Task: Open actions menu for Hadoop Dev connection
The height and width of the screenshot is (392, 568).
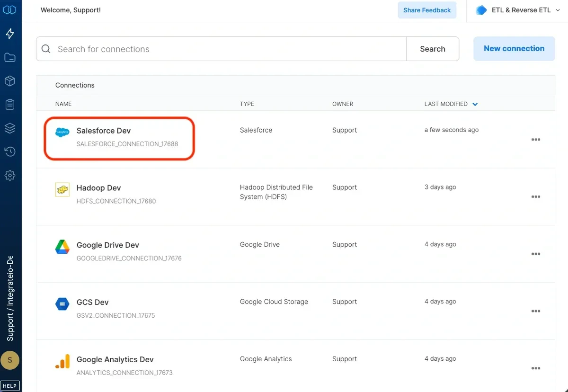Action: (x=536, y=197)
